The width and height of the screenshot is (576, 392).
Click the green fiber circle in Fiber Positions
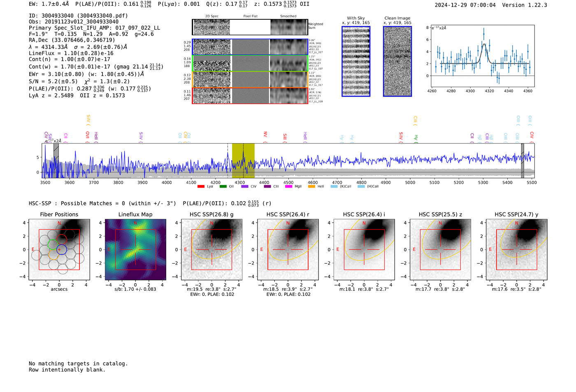pos(53,245)
